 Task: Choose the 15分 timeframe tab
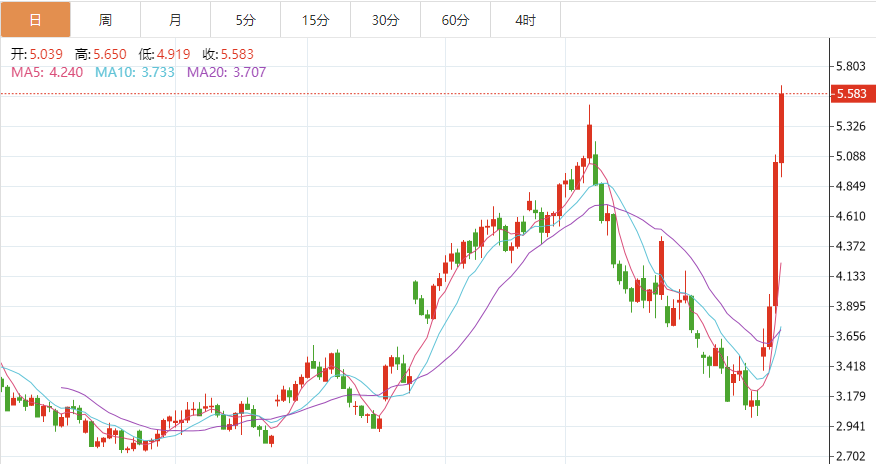click(x=315, y=20)
